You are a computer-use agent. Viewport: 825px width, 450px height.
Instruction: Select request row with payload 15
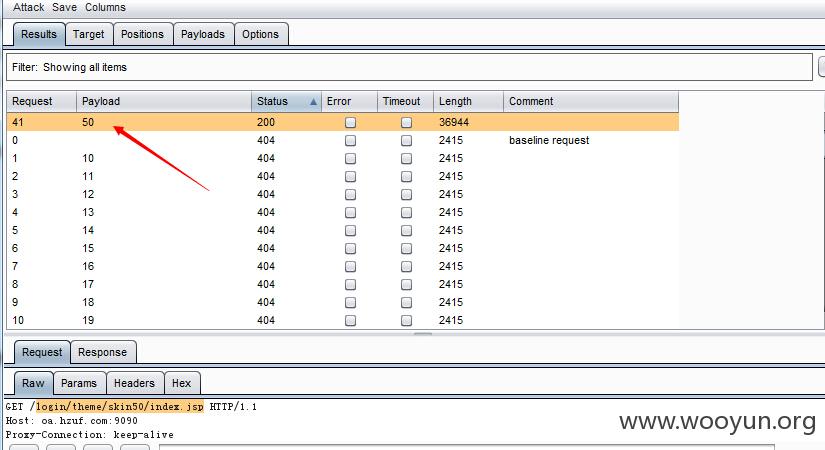(x=343, y=248)
